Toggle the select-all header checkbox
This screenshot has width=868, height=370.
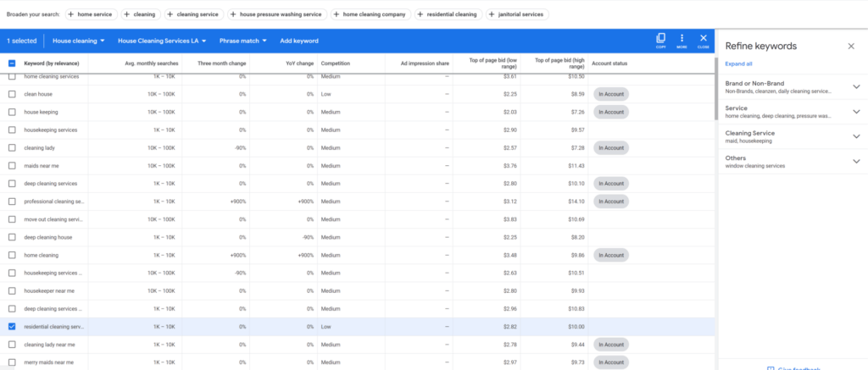click(x=12, y=63)
